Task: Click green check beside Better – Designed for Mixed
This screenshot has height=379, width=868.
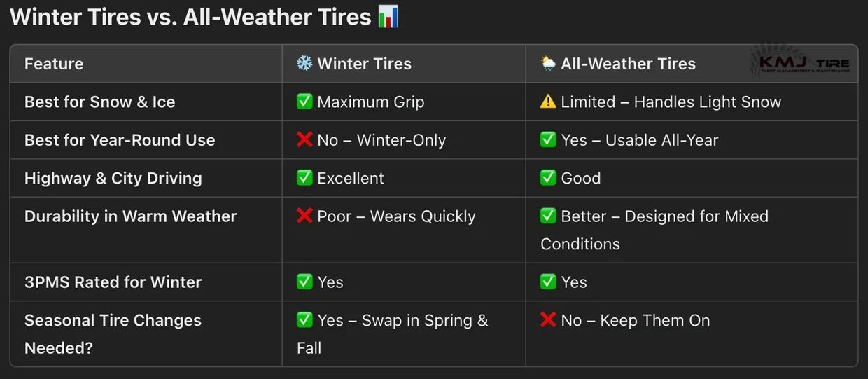Action: click(548, 216)
